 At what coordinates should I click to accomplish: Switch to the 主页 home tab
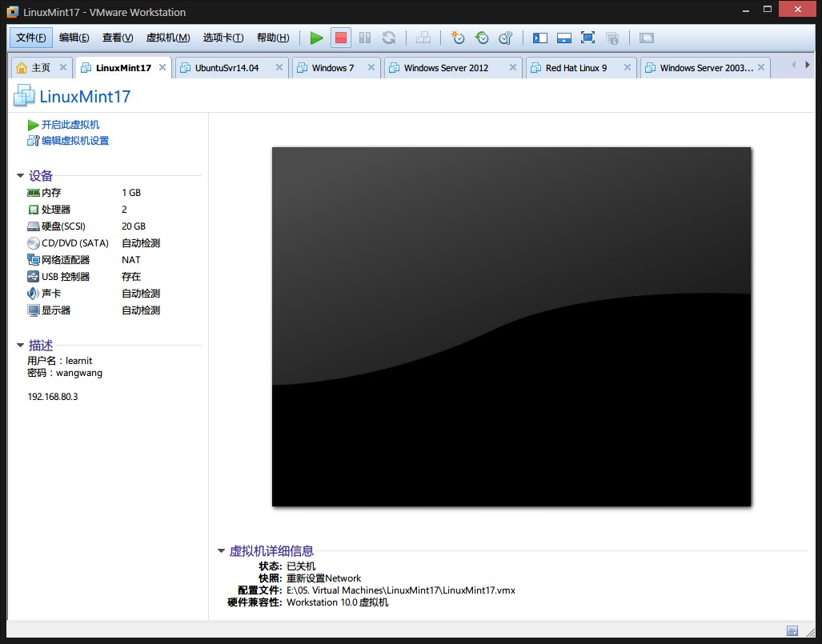pyautogui.click(x=40, y=67)
